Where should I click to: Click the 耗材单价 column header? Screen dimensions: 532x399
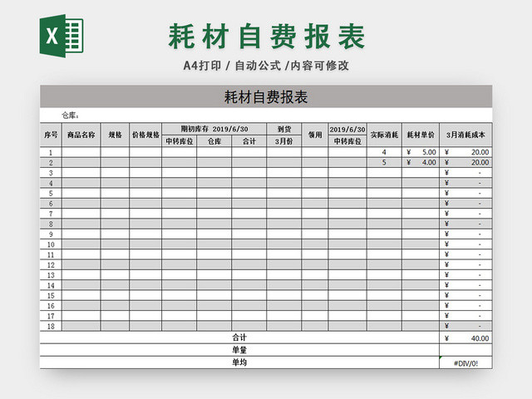[421, 135]
